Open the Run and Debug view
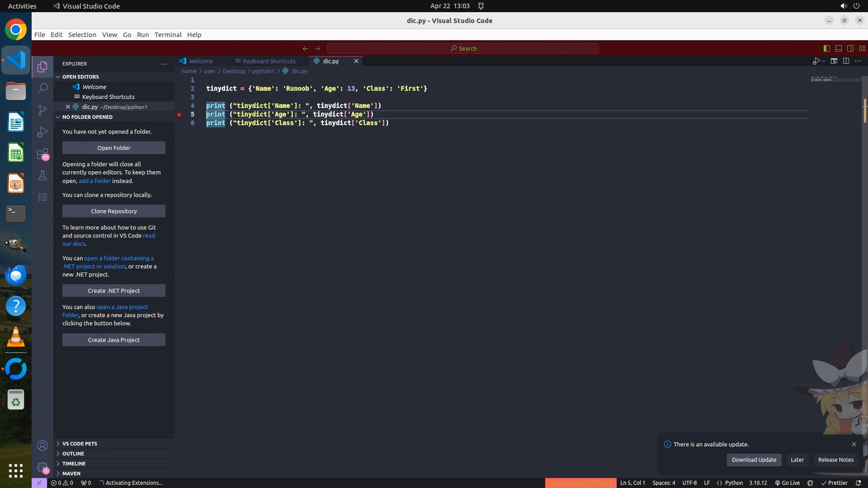The height and width of the screenshot is (488, 868). [42, 132]
